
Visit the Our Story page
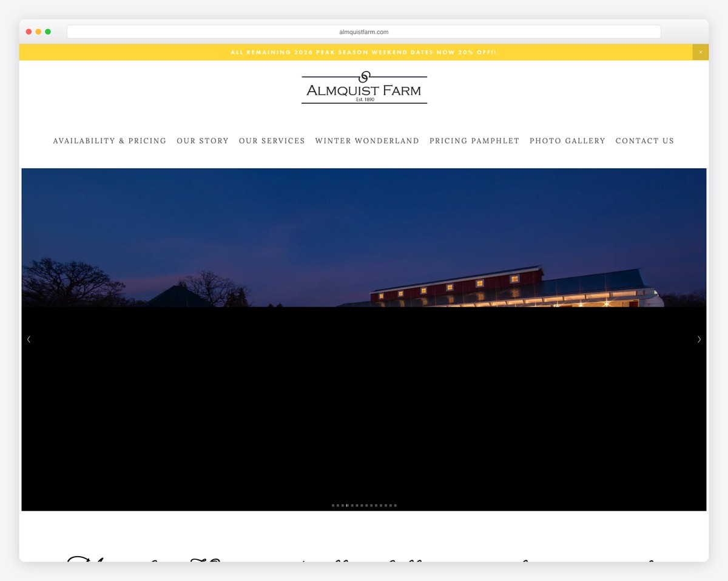point(203,140)
